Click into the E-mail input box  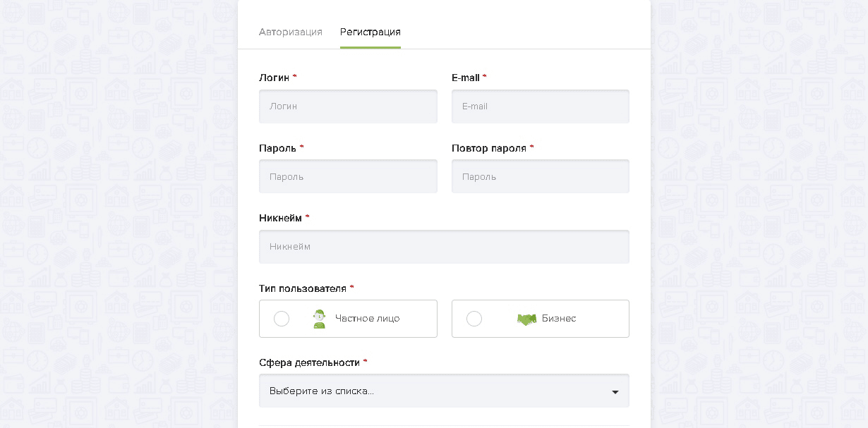pos(540,106)
